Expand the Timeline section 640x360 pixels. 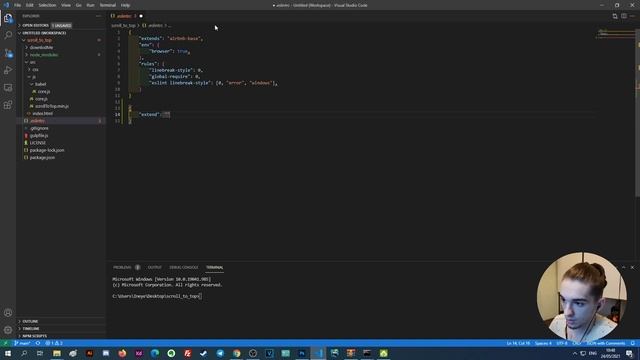(x=31, y=329)
